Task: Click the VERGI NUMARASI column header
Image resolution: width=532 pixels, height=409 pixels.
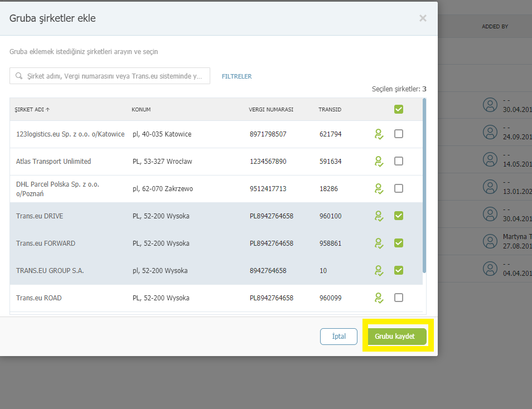Action: click(271, 110)
